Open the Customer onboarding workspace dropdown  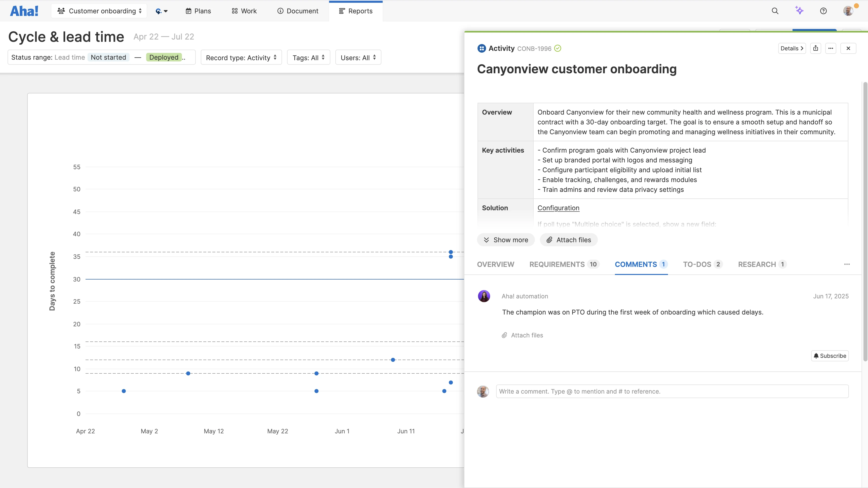click(x=99, y=11)
